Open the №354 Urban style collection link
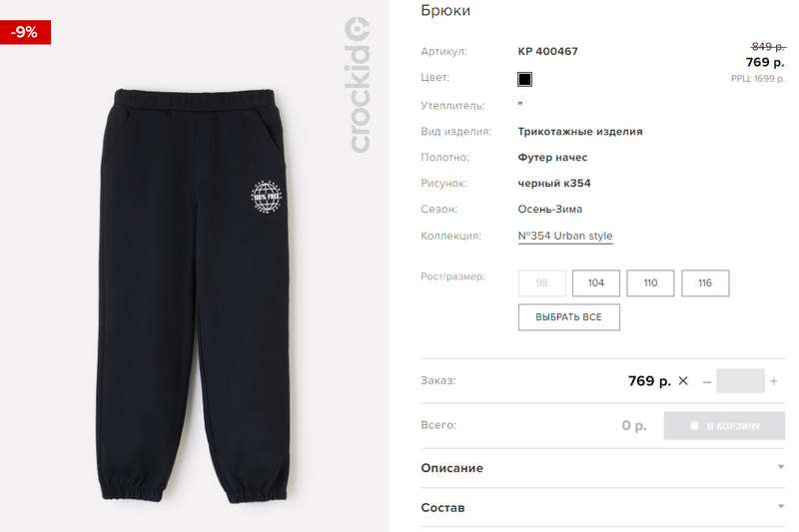Viewport: 799px width, 532px height. pos(565,236)
